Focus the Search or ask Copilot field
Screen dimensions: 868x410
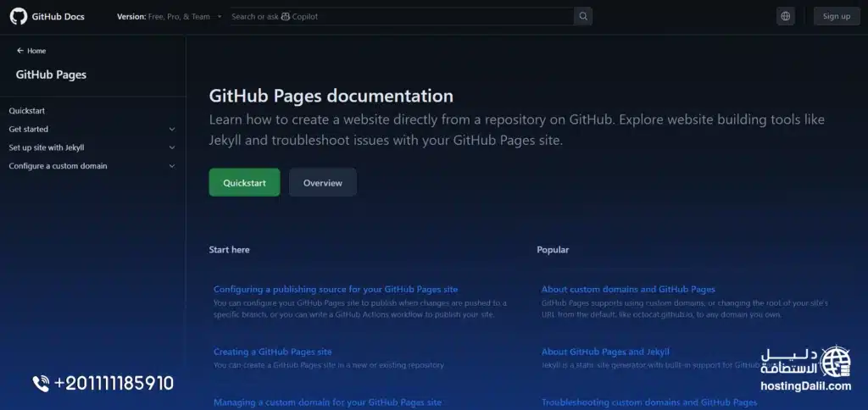[x=402, y=16]
